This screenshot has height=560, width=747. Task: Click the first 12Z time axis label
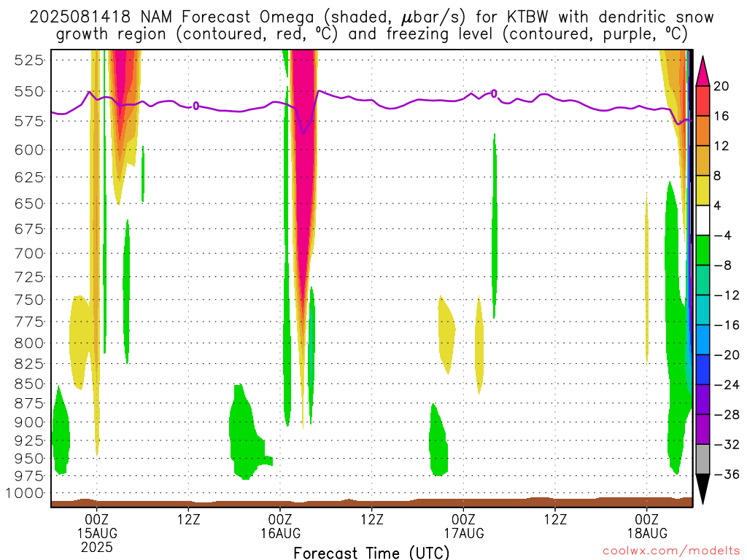click(189, 519)
